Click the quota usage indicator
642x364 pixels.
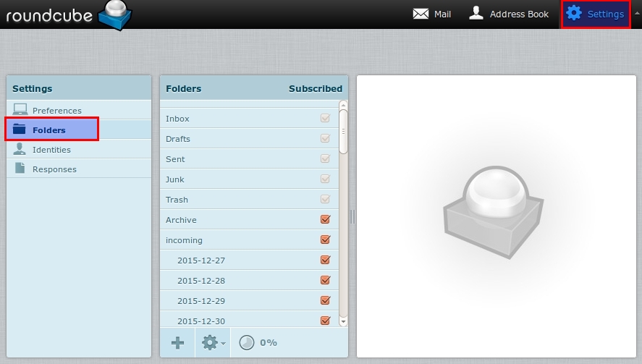(x=247, y=342)
